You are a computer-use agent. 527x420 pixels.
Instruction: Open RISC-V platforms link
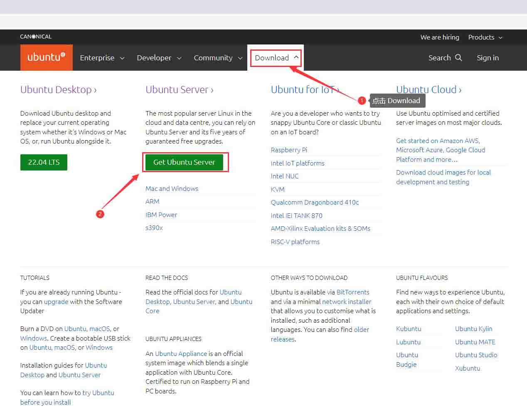click(x=295, y=242)
